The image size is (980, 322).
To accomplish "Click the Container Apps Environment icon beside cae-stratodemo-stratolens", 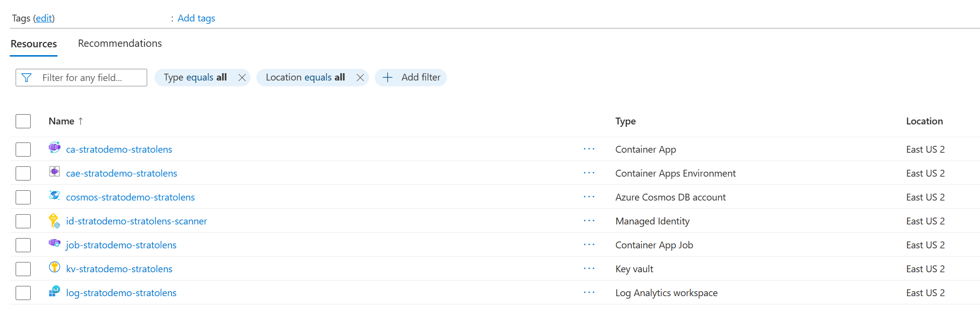I will (55, 171).
